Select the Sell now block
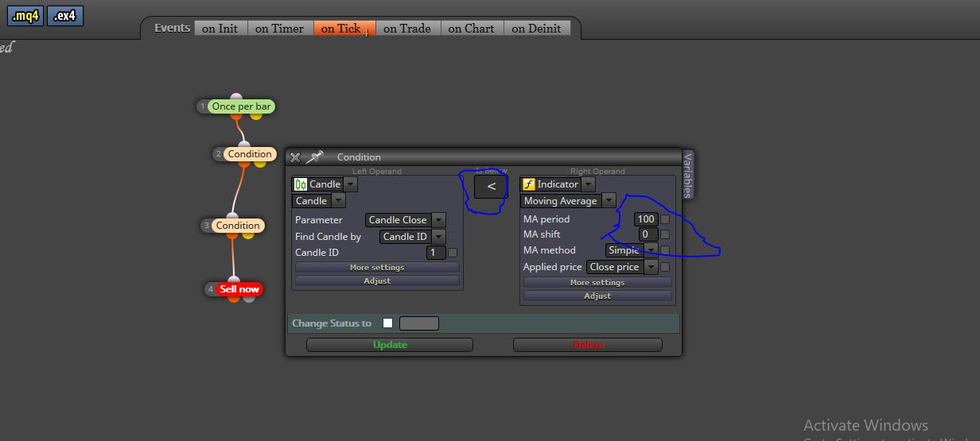980x441 pixels. tap(239, 289)
